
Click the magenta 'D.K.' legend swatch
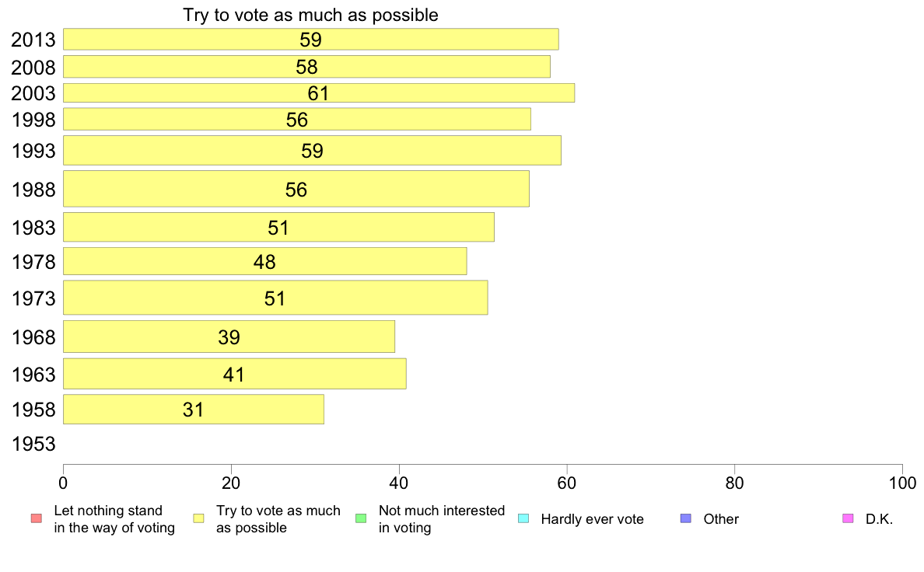[x=848, y=518]
